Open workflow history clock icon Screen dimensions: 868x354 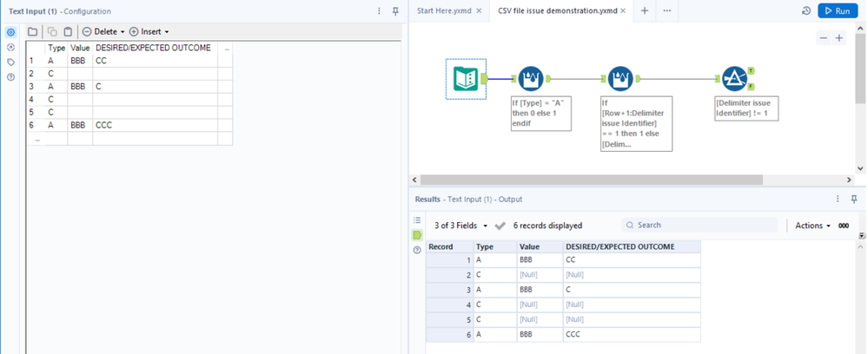[x=806, y=11]
